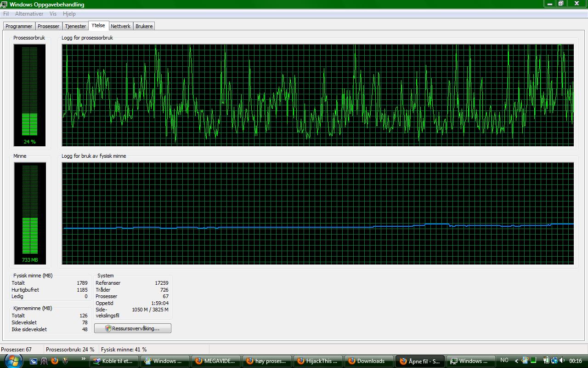The height and width of the screenshot is (368, 588).
Task: Switch to 'Åpne fil - S...' taskbar window
Action: coord(420,361)
